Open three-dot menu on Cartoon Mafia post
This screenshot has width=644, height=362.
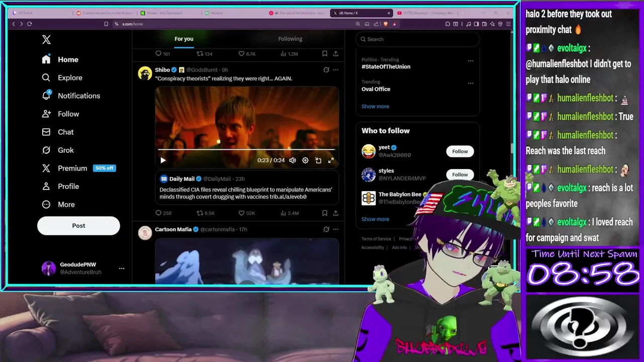click(336, 229)
